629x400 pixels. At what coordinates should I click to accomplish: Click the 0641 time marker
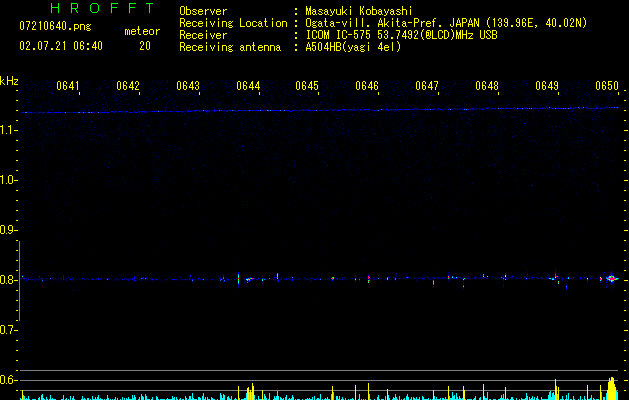[x=68, y=86]
